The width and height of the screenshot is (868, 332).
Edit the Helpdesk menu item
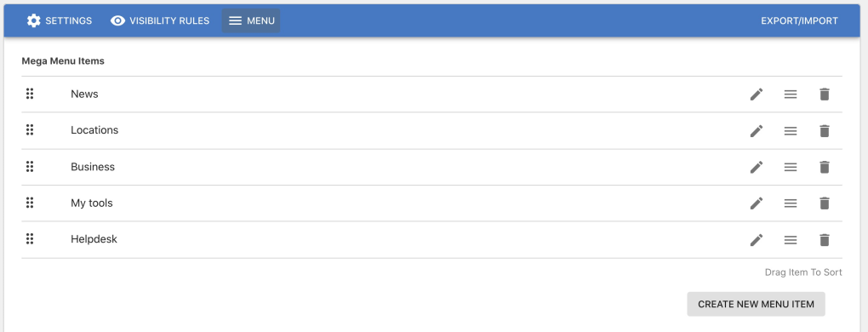tap(757, 239)
